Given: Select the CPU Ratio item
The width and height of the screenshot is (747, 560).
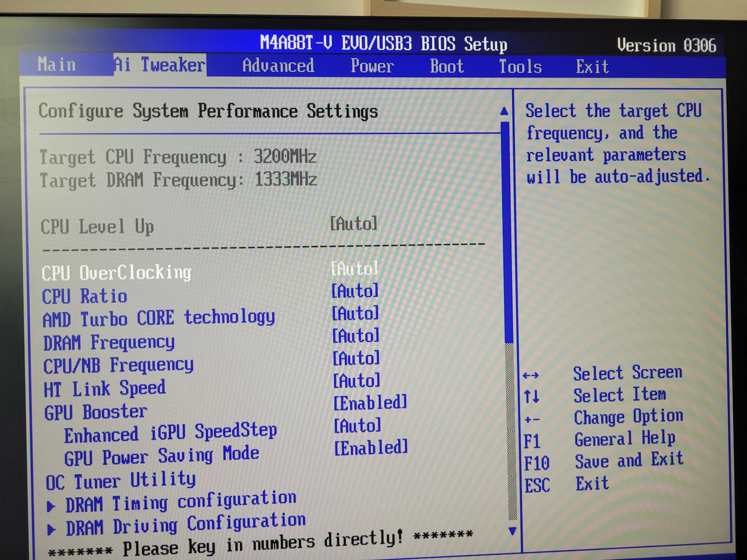Looking at the screenshot, I should coord(84,296).
